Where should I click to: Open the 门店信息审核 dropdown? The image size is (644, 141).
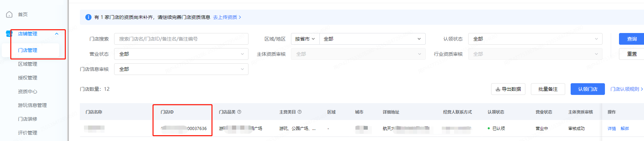tap(181, 69)
